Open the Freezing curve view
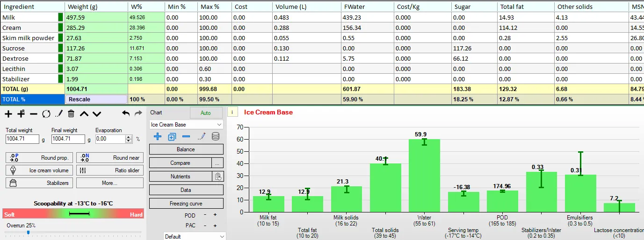This screenshot has width=644, height=240. click(x=186, y=204)
